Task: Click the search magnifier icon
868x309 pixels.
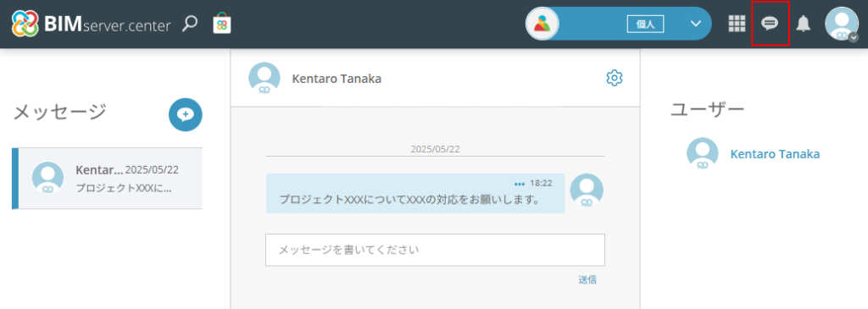Action: pyautogui.click(x=190, y=24)
